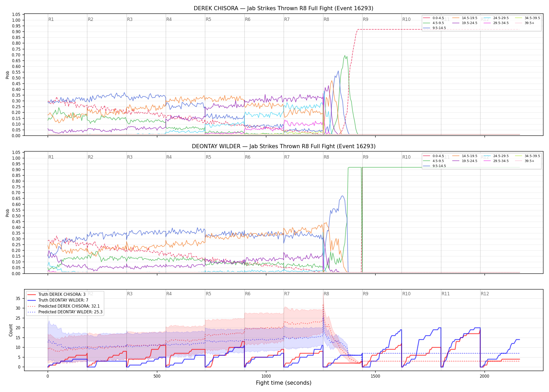
Task: Click the R3 round marker in Count chart
Action: click(130, 294)
